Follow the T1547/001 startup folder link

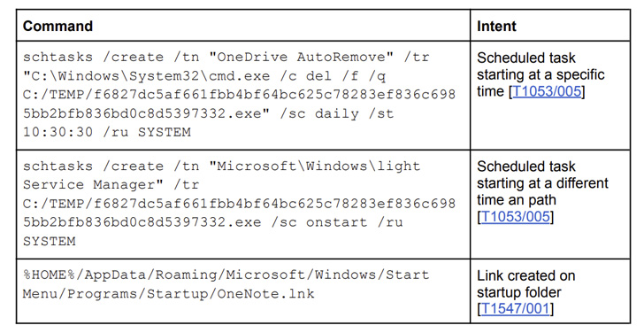tap(515, 308)
